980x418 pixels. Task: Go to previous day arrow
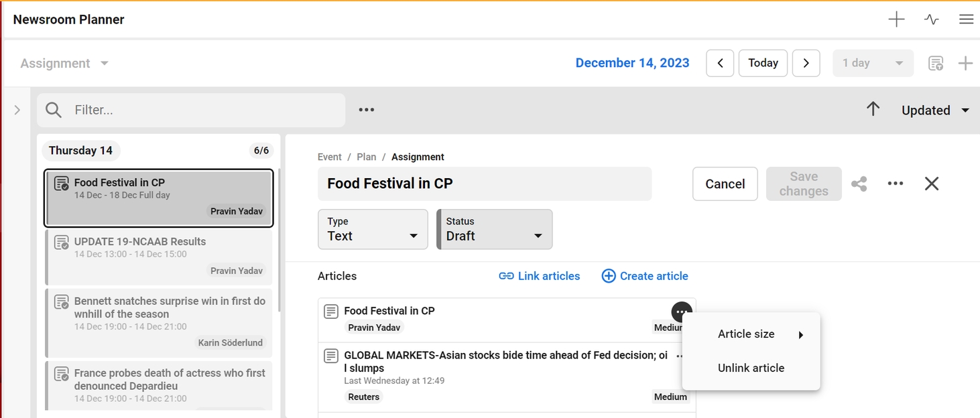720,63
